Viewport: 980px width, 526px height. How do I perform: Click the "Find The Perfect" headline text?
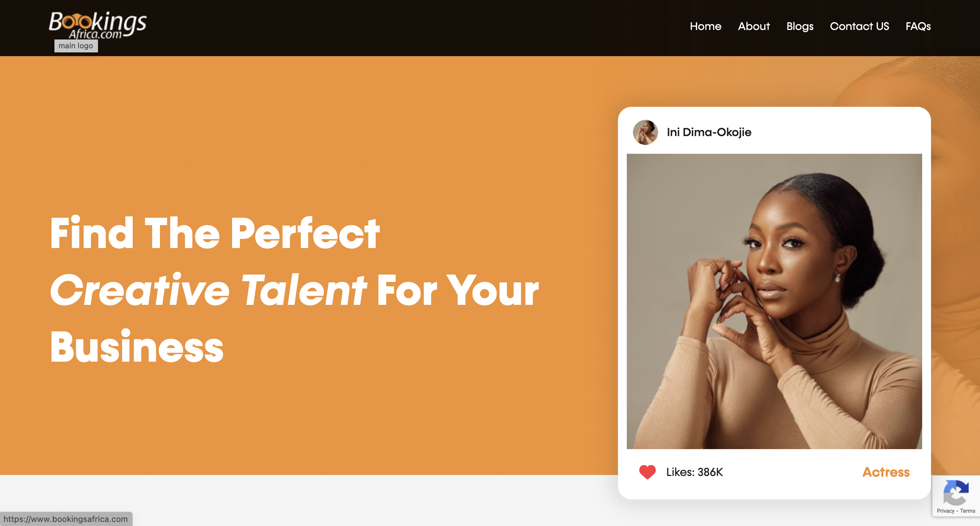[x=215, y=233]
